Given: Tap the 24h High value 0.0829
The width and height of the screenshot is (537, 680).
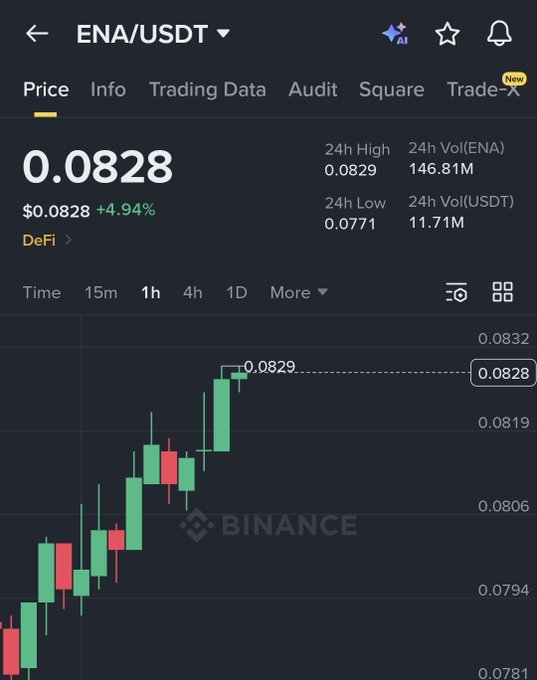Looking at the screenshot, I should click(350, 170).
